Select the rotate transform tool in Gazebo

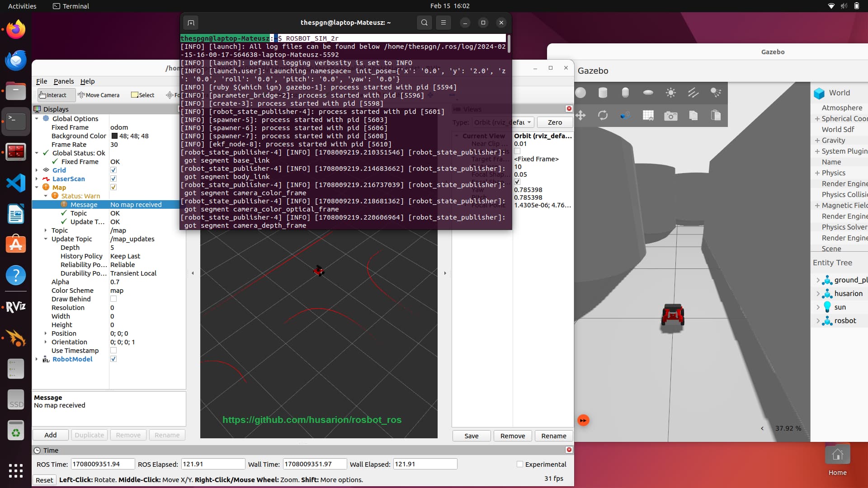[x=603, y=115]
